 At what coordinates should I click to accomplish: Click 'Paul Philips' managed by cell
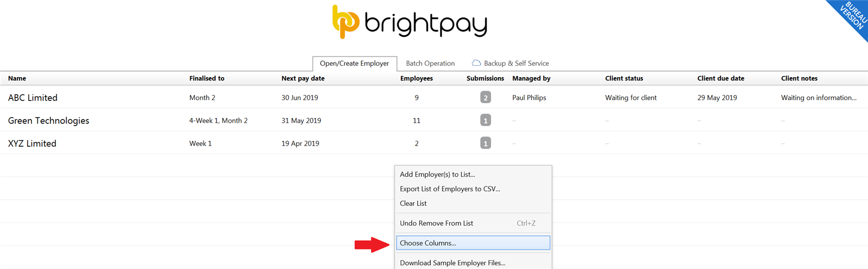[529, 98]
